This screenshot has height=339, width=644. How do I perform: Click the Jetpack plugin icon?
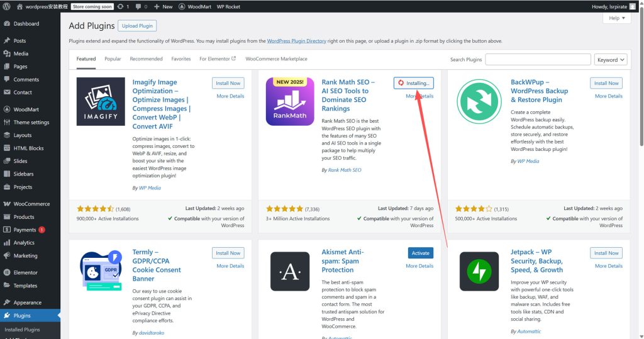[x=479, y=271]
